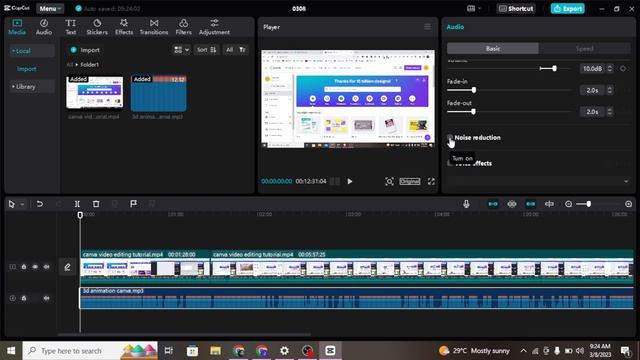Viewport: 640px width, 360px height.
Task: Click the Folder1 breadcrumb
Action: point(89,64)
